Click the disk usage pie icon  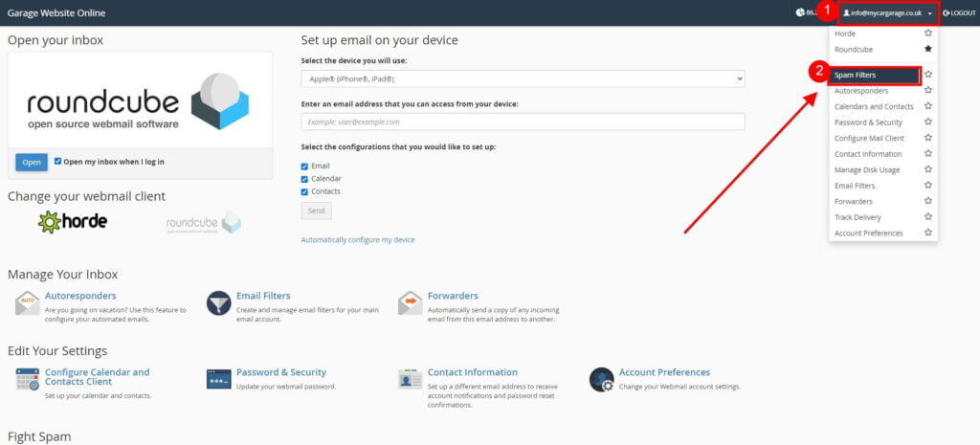point(801,12)
